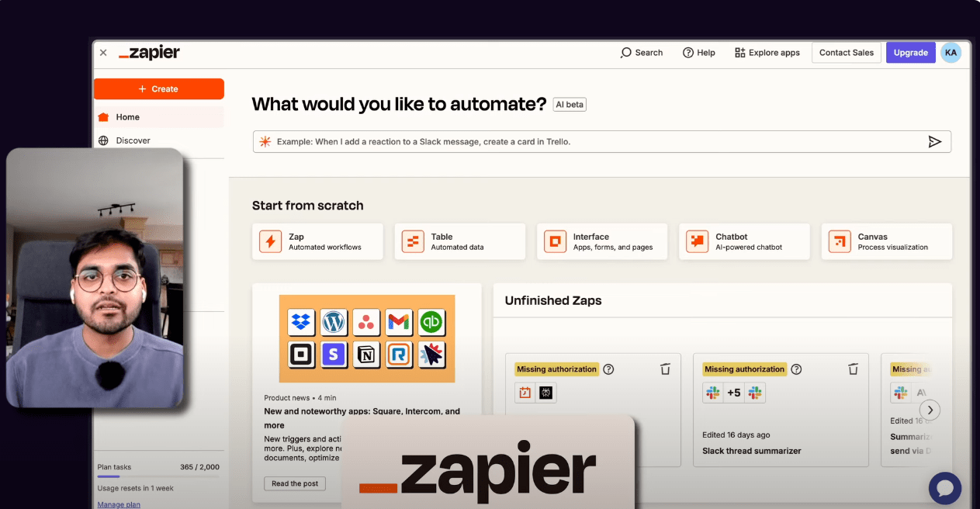Click the purple Upgrade button

click(x=910, y=53)
